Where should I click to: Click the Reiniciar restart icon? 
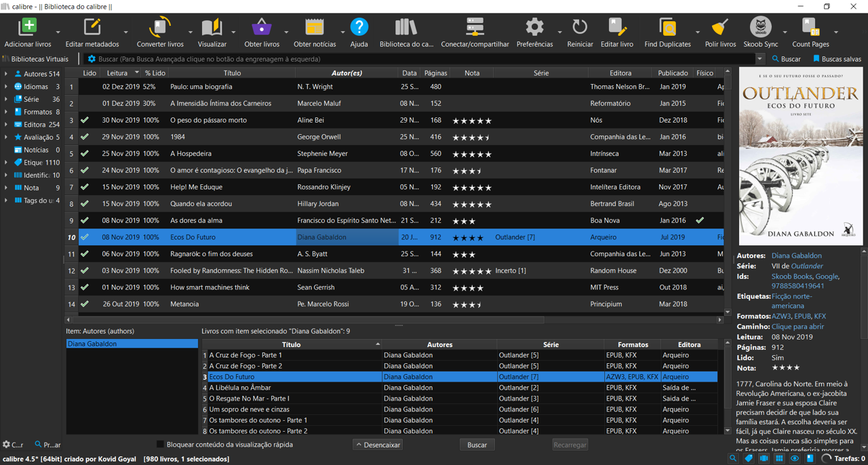point(580,28)
